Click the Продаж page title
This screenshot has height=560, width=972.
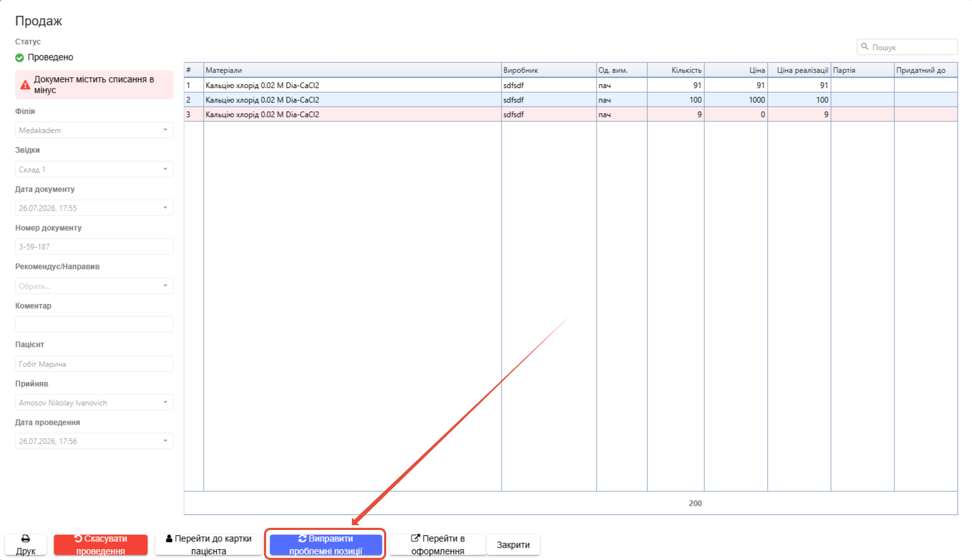(39, 21)
